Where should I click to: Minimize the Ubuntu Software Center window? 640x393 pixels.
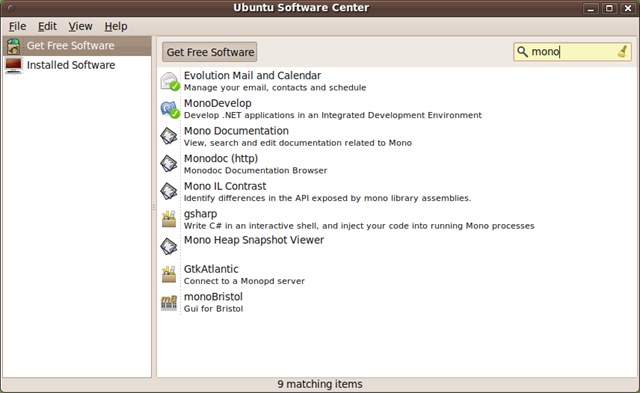(x=590, y=8)
